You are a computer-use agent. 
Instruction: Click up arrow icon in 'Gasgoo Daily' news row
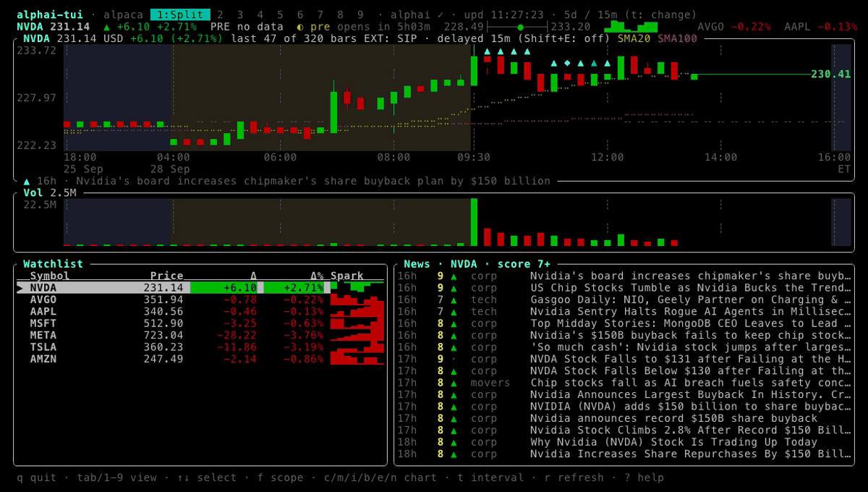coord(454,300)
